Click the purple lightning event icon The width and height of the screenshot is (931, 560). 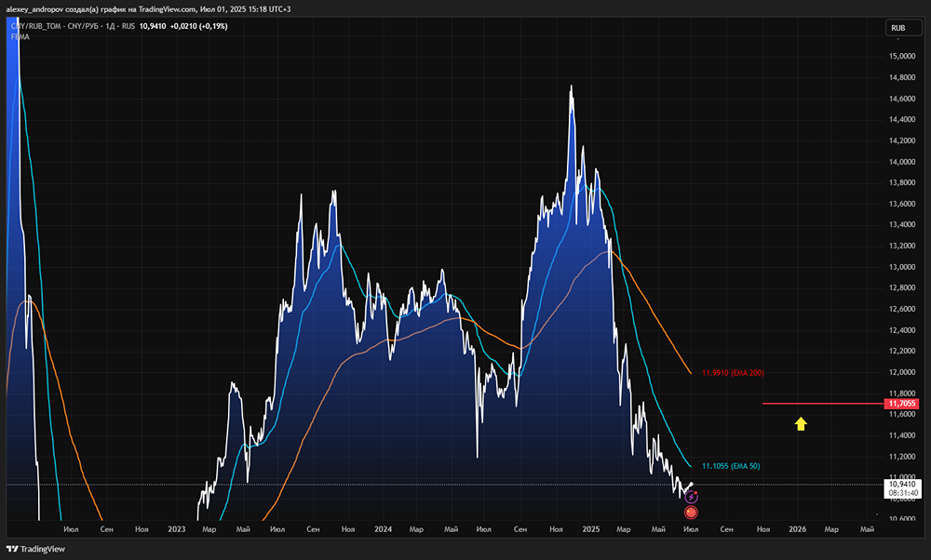click(x=691, y=497)
